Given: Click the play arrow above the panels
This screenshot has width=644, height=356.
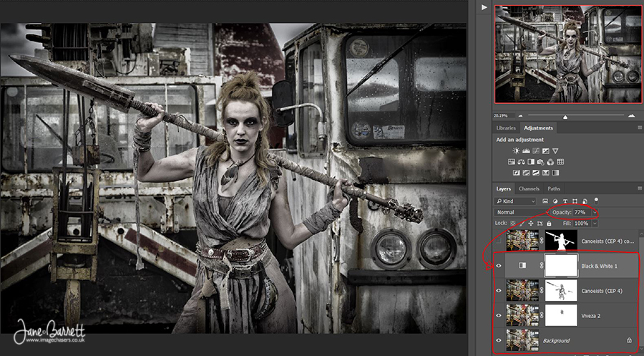Looking at the screenshot, I should pyautogui.click(x=484, y=7).
